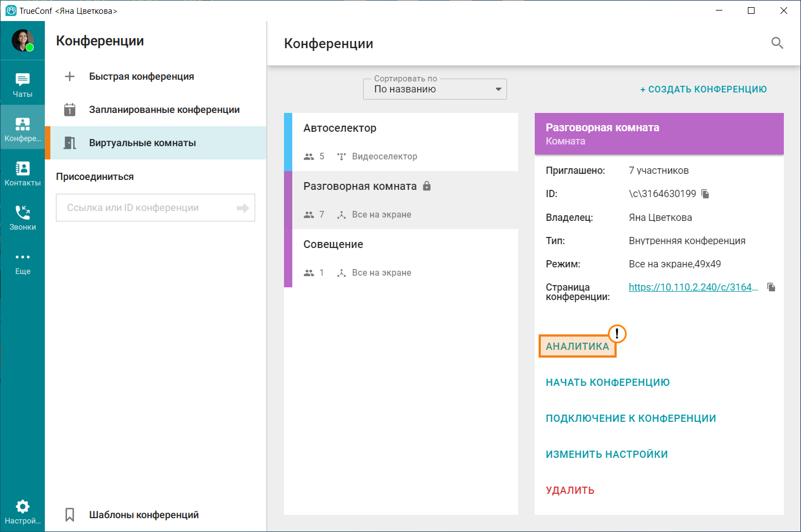The height and width of the screenshot is (532, 801).
Task: Click the user avatar of Яна Цветкова
Action: 23,40
